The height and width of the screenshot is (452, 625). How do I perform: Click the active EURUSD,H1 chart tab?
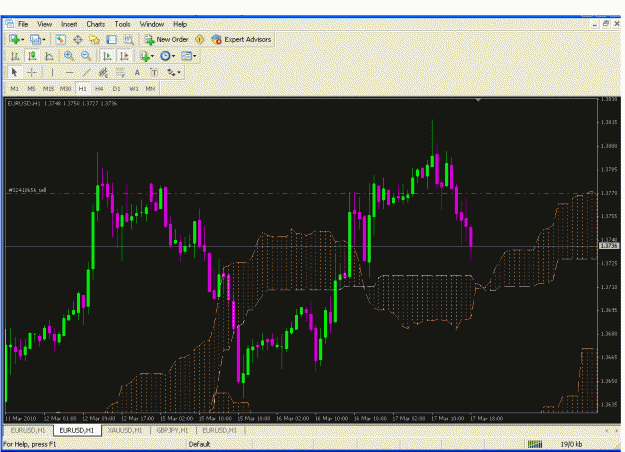[x=77, y=430]
